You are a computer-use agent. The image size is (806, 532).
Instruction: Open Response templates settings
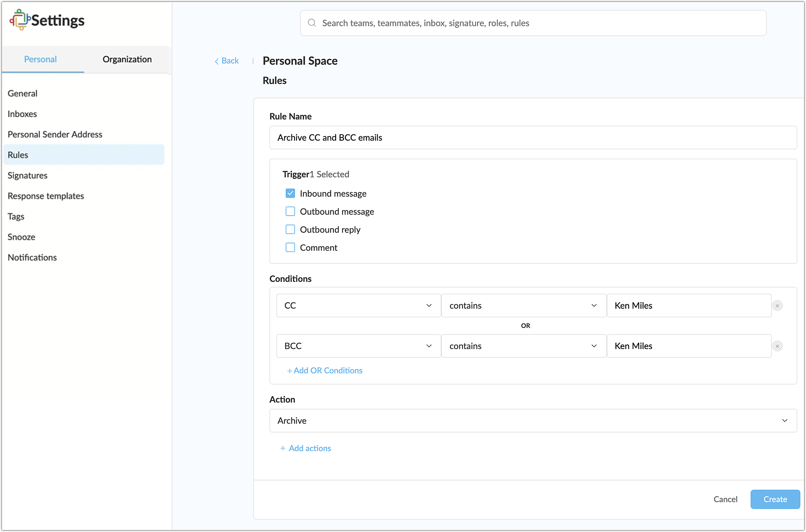46,196
